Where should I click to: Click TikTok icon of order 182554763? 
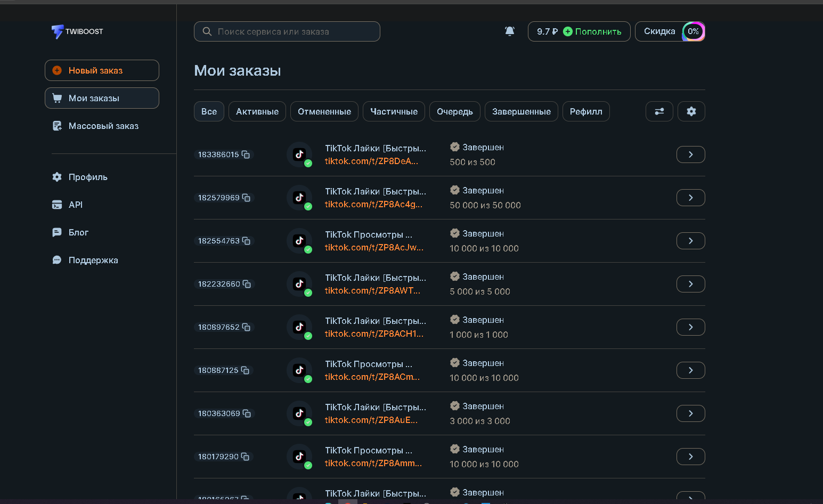click(x=299, y=241)
